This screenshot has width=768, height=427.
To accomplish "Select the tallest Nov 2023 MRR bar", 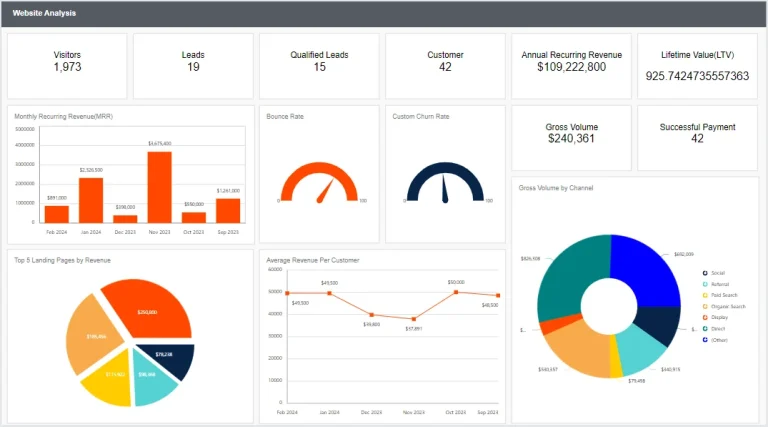I will click(x=160, y=188).
